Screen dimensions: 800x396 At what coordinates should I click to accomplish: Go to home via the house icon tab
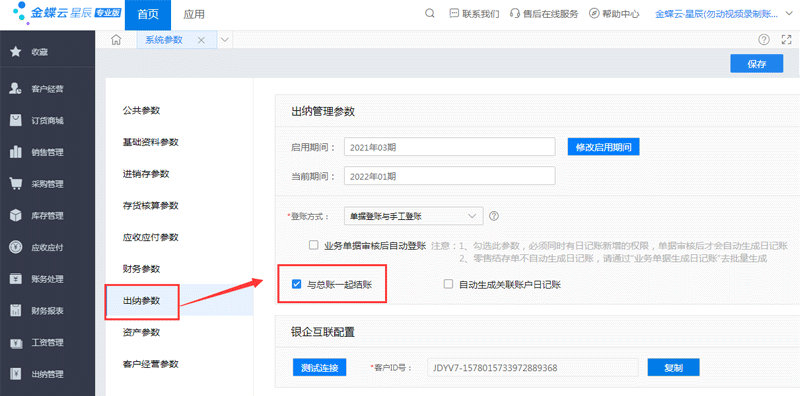[116, 40]
